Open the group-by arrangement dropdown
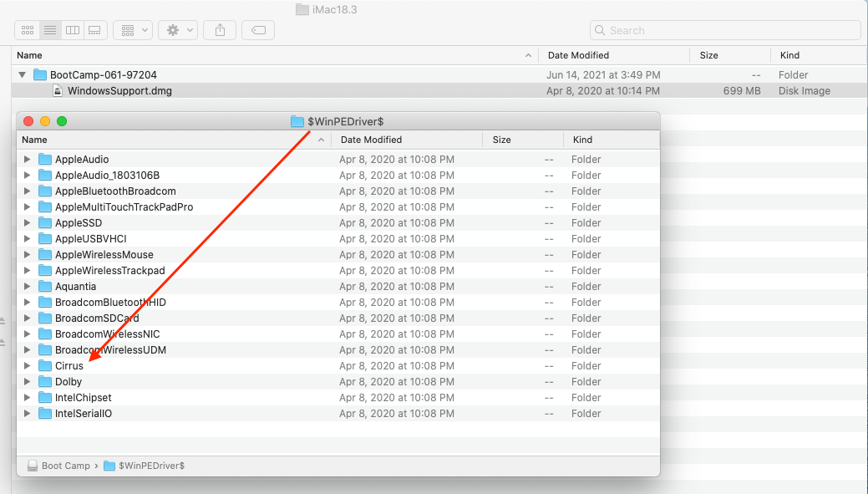The image size is (868, 494). coord(133,30)
